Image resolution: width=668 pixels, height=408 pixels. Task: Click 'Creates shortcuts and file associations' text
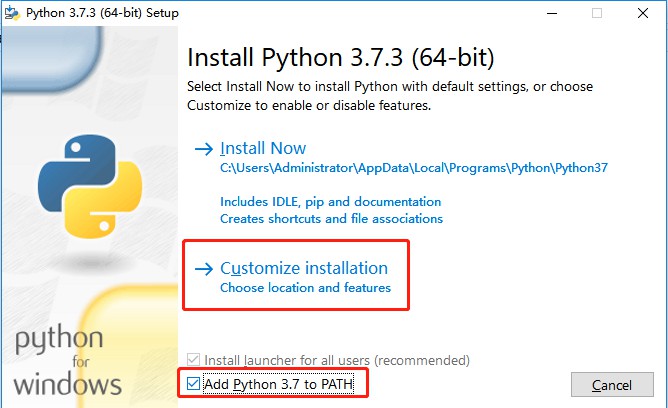pos(331,219)
